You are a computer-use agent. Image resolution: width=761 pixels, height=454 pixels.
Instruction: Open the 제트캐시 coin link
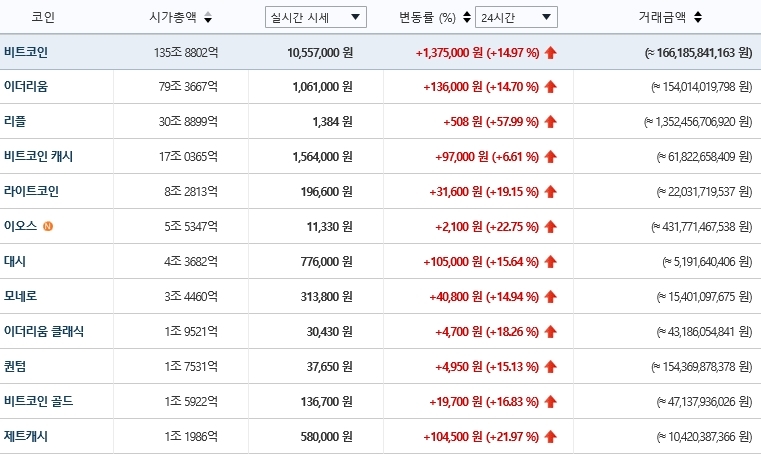(x=26, y=436)
